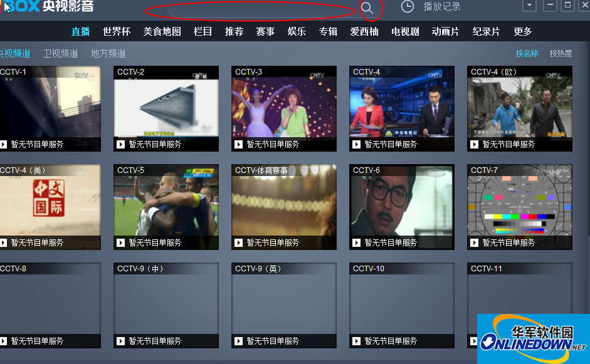590x364 pixels.
Task: Open the CCTV-9（英）channel tile
Action: [283, 305]
